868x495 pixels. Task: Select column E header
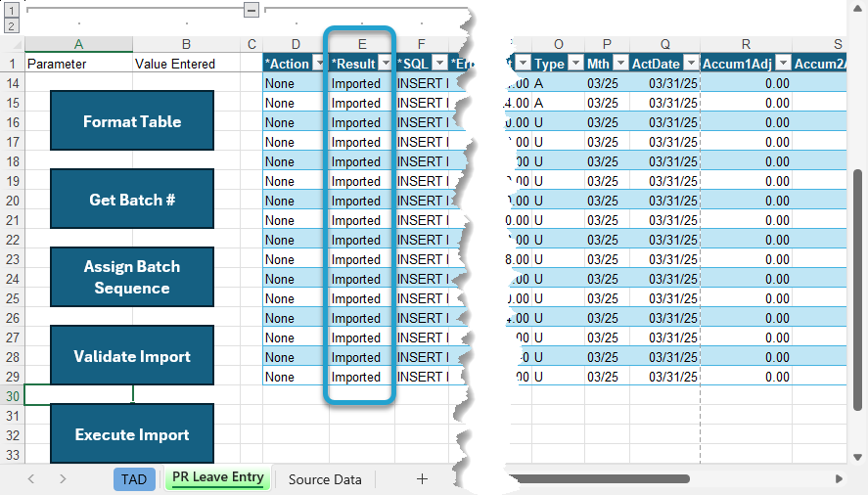coord(362,44)
